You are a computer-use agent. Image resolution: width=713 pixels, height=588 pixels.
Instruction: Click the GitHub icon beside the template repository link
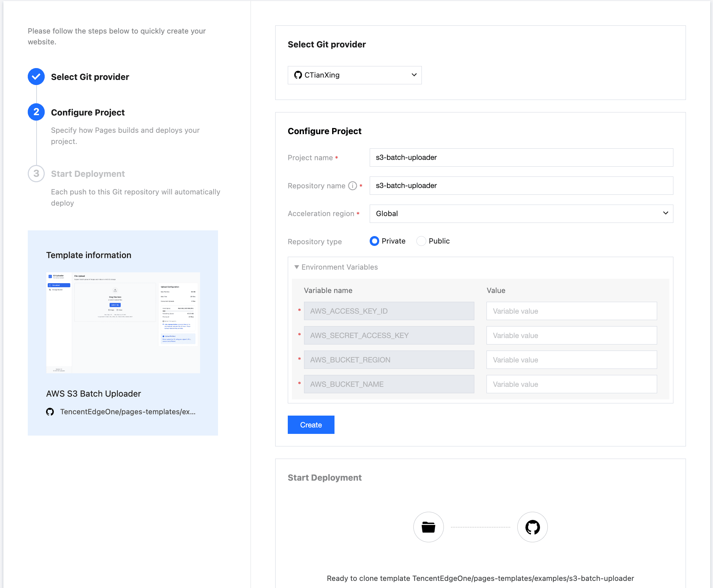[x=50, y=412]
